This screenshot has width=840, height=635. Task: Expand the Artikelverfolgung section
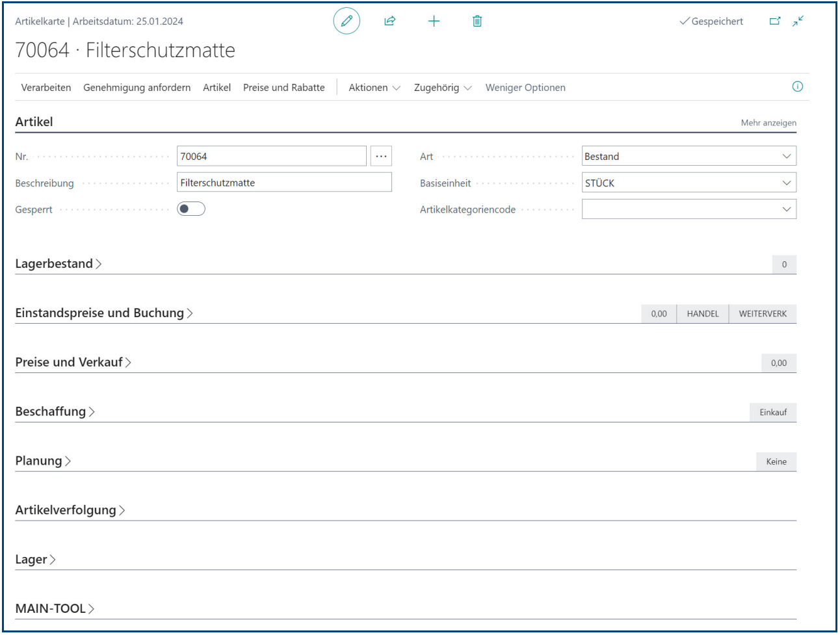click(x=70, y=510)
